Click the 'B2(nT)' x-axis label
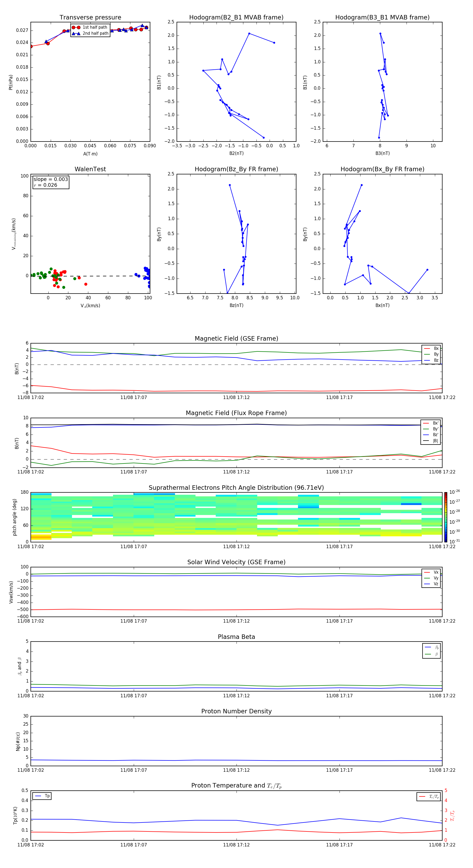The width and height of the screenshot is (473, 868). click(x=236, y=153)
